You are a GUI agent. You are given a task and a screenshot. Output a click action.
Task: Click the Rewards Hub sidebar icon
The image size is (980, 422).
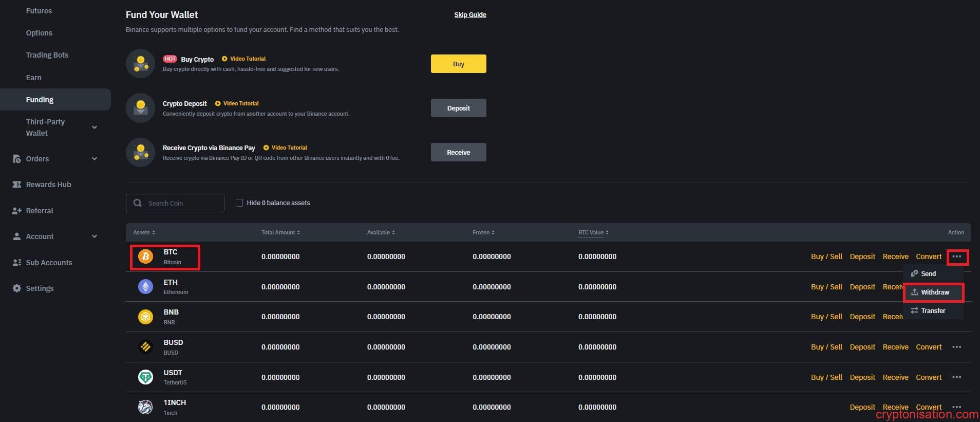(x=17, y=185)
